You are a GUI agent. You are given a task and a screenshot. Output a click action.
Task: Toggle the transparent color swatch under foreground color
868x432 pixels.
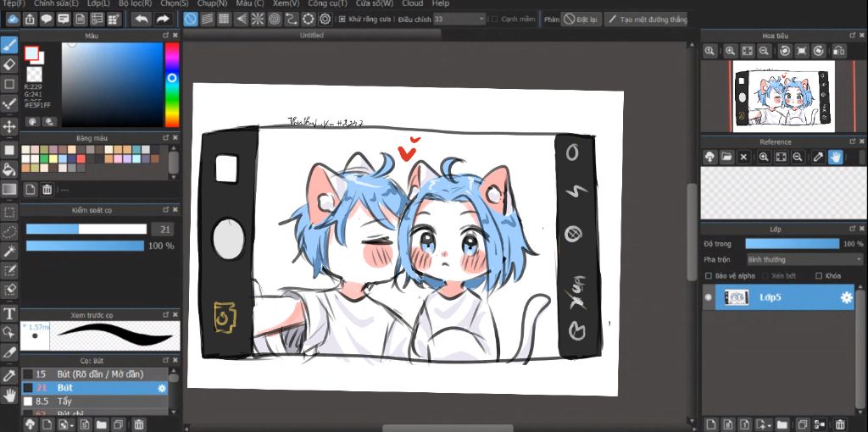[x=34, y=75]
